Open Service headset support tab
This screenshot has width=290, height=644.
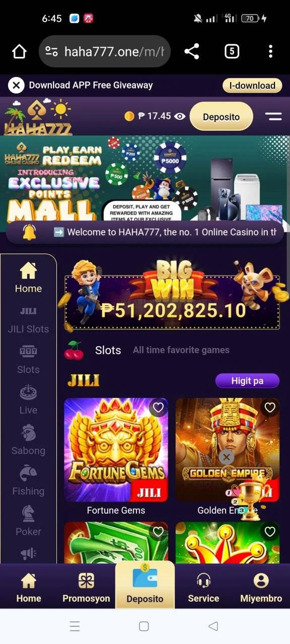(203, 588)
